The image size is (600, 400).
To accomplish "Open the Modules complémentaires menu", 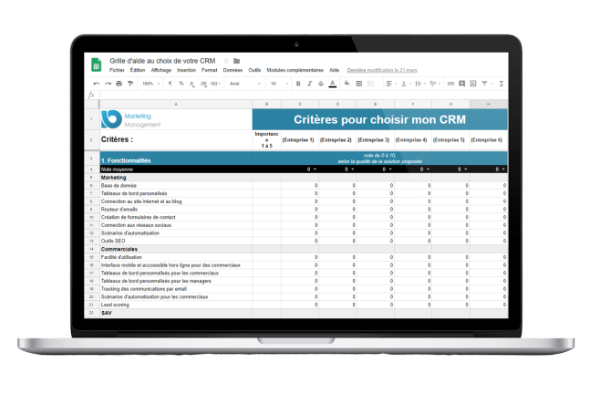I will [x=295, y=70].
